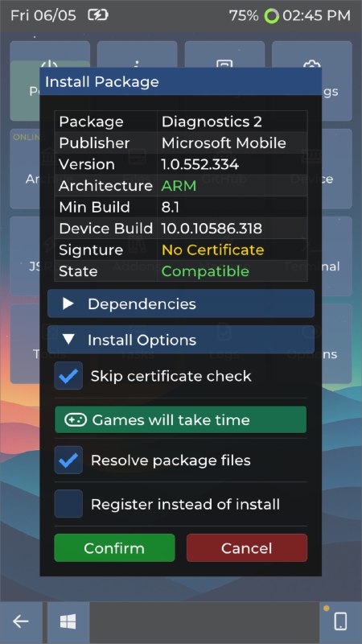
Task: Enable Register instead of install
Action: [68, 504]
